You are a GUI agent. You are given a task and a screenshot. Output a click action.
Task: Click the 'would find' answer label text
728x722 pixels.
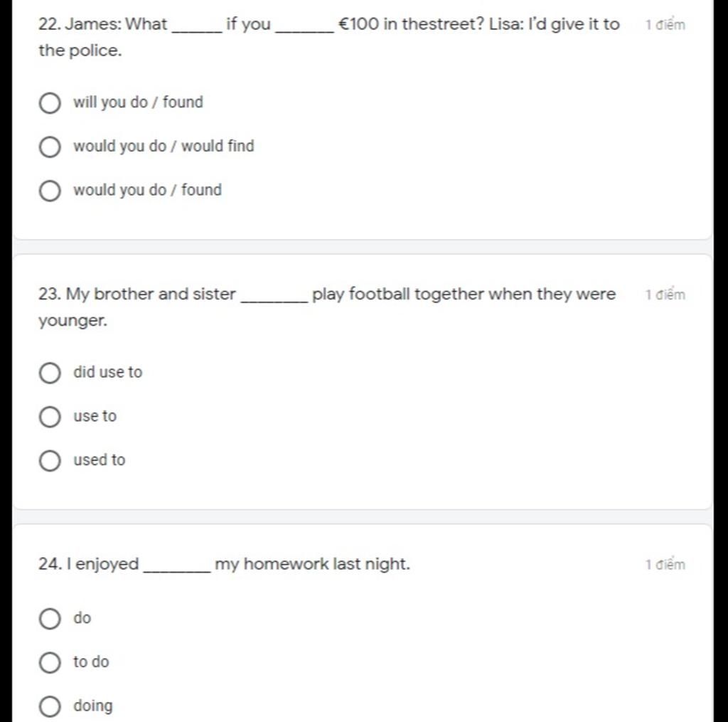tap(164, 147)
